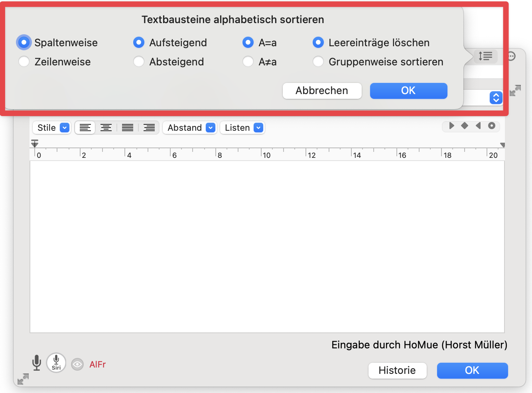The height and width of the screenshot is (393, 532).
Task: Click 'Eingabe durch HoMue (Horst Müller)' text
Action: coord(419,345)
